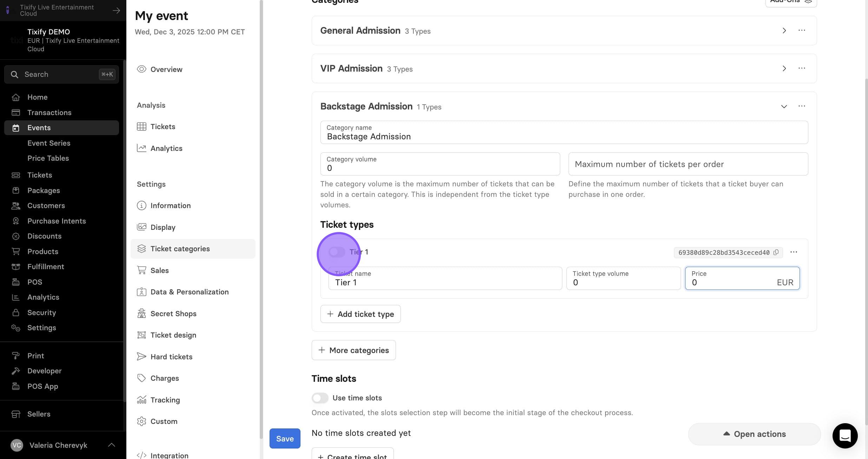Open Ticket categories settings

click(193, 249)
